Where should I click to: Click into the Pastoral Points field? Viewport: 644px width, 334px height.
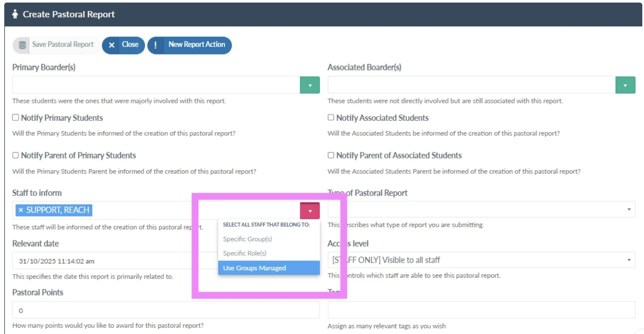[x=166, y=310]
